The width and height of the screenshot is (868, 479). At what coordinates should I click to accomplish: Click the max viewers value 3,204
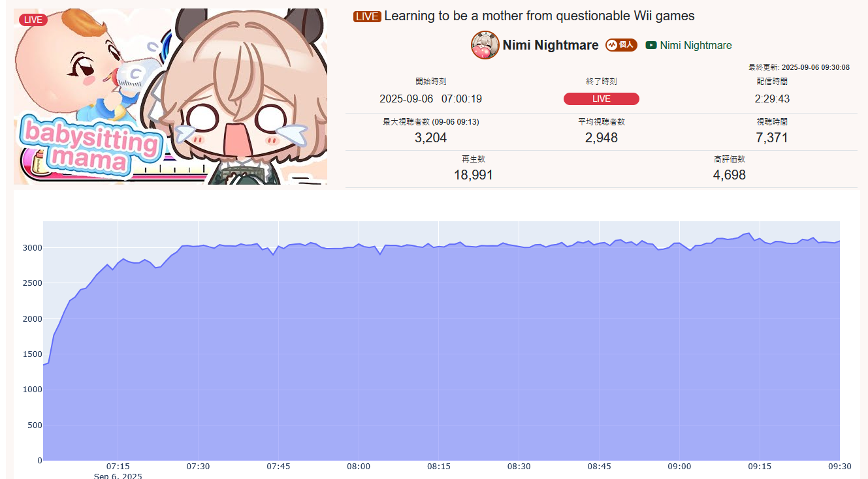[x=431, y=138]
